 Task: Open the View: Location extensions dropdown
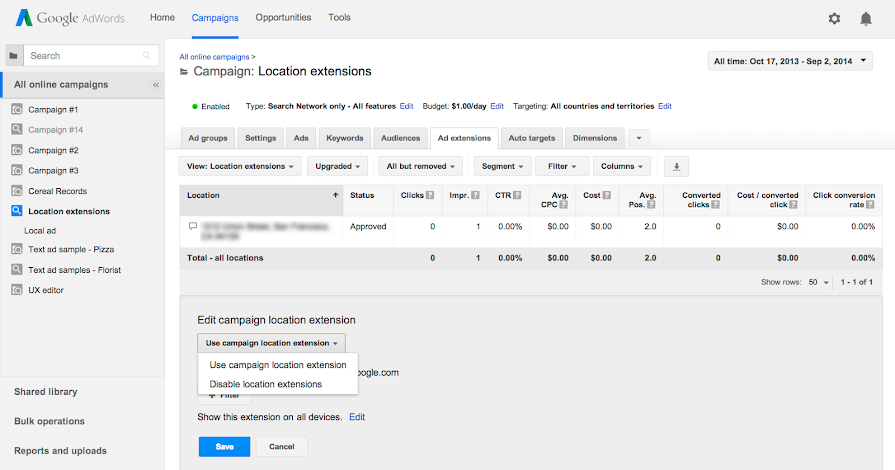(239, 166)
